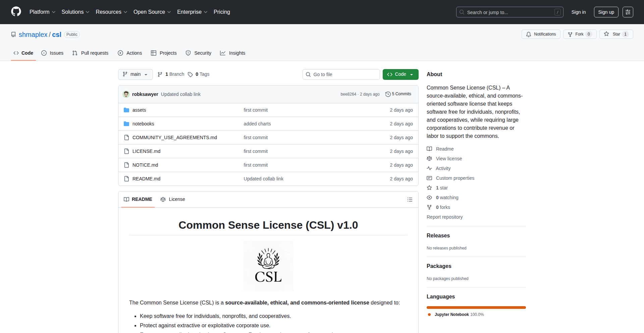This screenshot has height=333, width=644.
Task: Open robksawyer's profile link
Action: (x=145, y=94)
